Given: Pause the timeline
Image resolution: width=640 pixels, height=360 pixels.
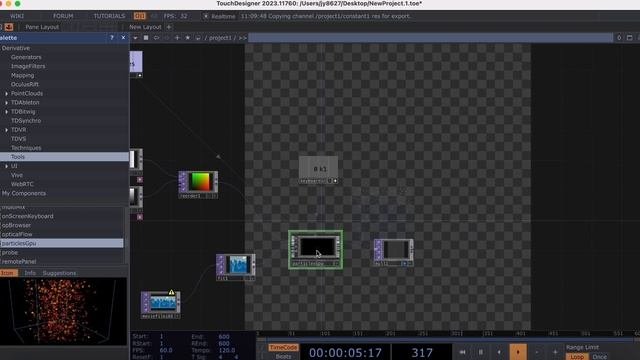Looking at the screenshot, I should click(x=481, y=352).
